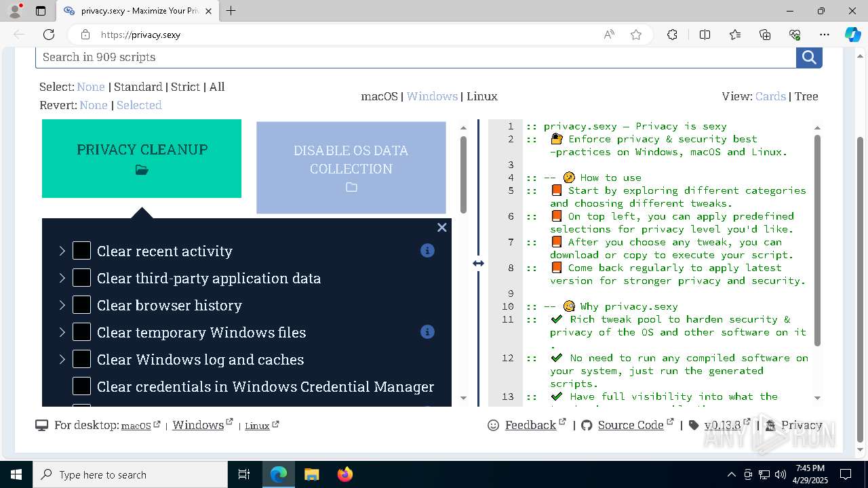This screenshot has height=488, width=868.
Task: Check the Clear recent activity checkbox
Action: pos(81,251)
